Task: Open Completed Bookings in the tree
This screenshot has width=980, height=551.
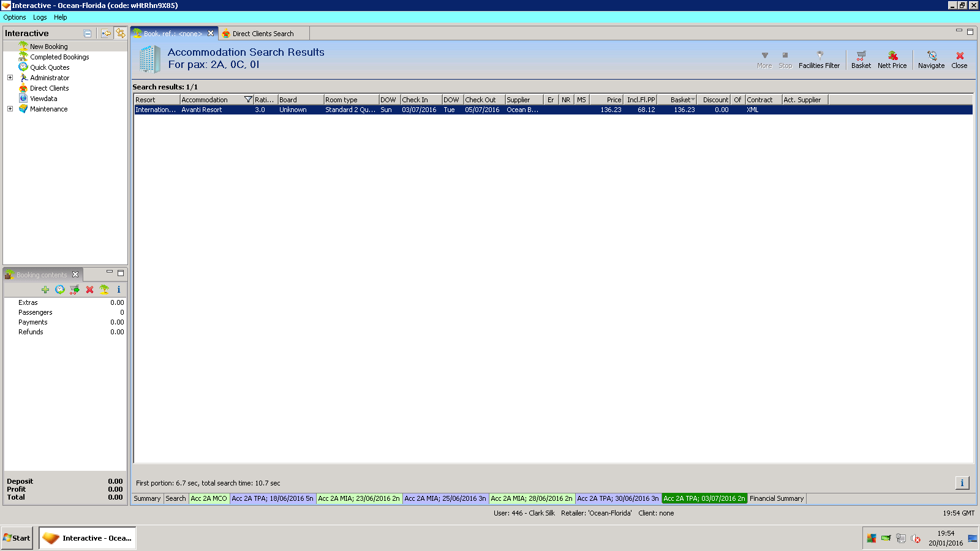Action: point(59,57)
